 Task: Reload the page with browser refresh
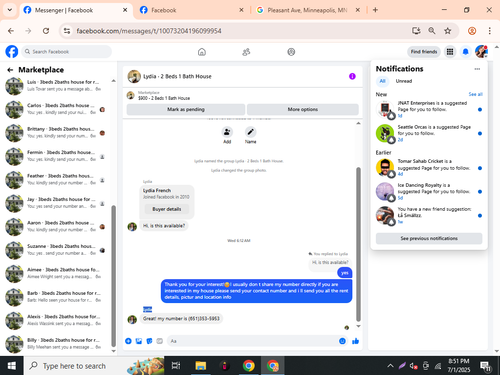(46, 31)
